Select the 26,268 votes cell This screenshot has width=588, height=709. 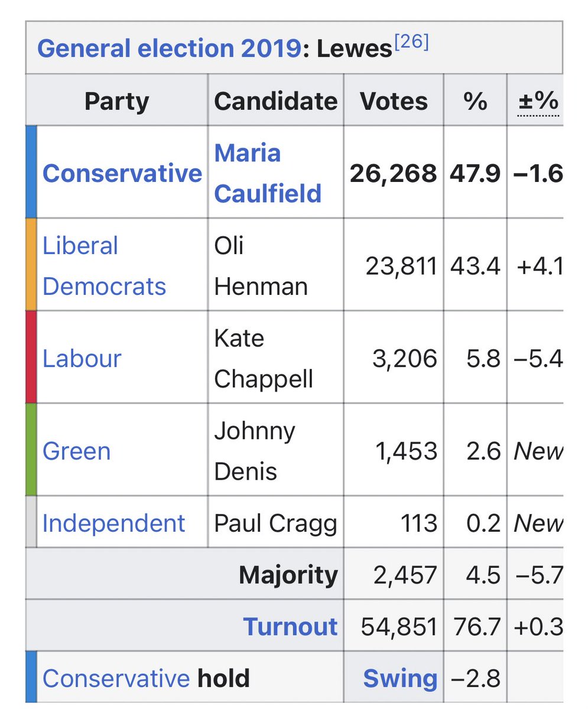[x=394, y=173]
